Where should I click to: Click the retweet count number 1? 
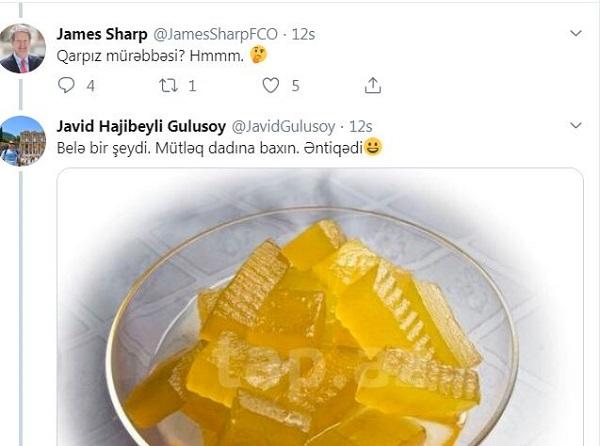(x=192, y=86)
